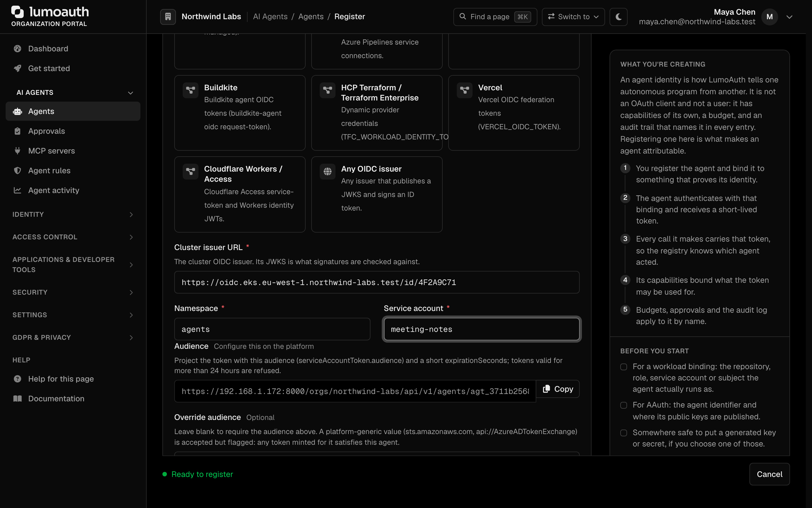Go to AI Agents breadcrumb
Screen dimensions: 812x508
(x=270, y=16)
